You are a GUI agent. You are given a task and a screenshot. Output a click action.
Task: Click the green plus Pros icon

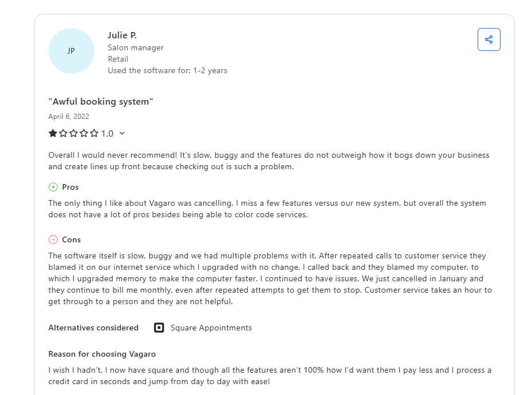[x=53, y=187]
